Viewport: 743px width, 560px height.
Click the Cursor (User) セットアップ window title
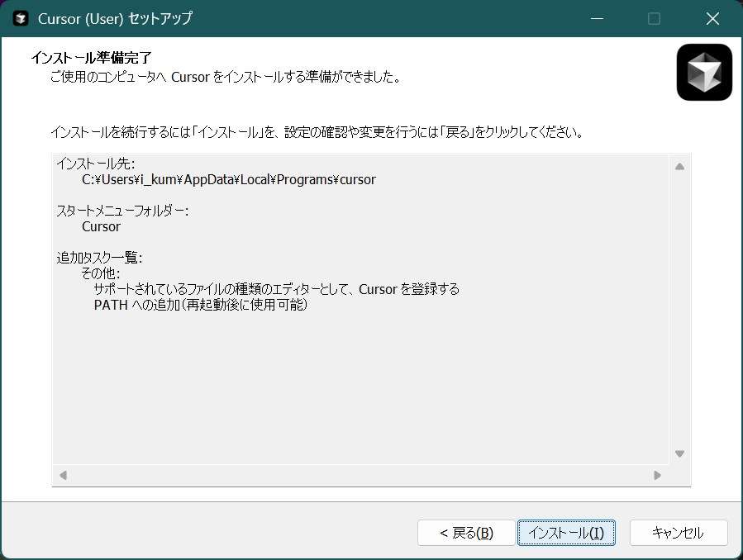(x=115, y=18)
